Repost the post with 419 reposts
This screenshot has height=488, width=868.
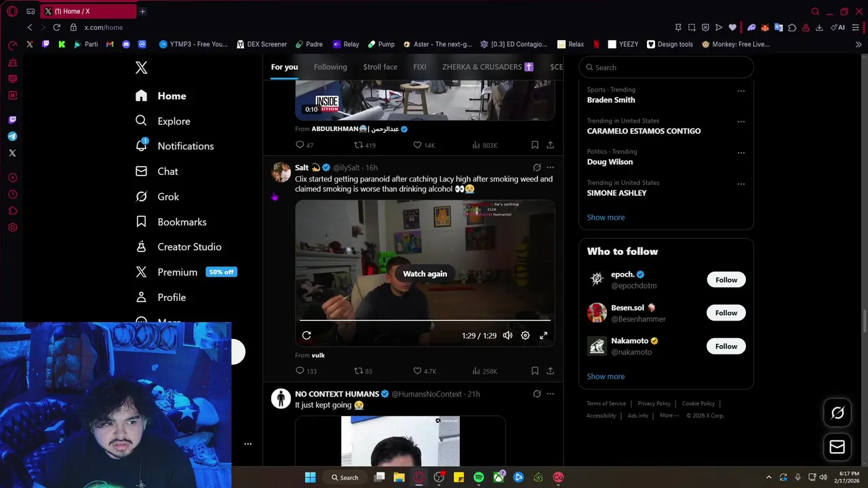[365, 145]
